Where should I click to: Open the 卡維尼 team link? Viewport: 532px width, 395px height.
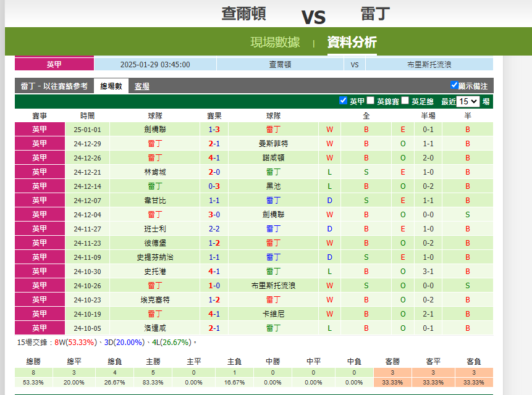click(x=274, y=314)
